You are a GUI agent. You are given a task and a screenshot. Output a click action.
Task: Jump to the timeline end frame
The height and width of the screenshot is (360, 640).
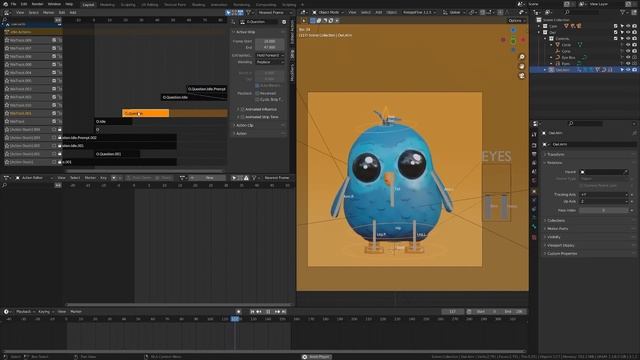click(x=284, y=312)
